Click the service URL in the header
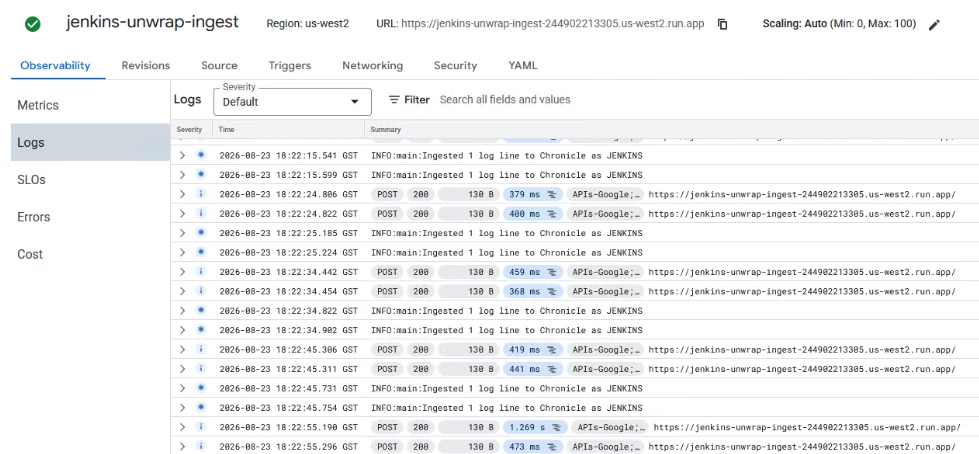979x454 pixels. tap(553, 24)
